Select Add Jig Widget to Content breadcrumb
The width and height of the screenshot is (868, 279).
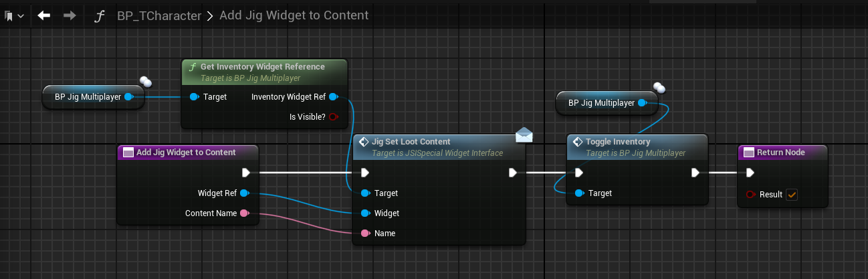pos(294,15)
